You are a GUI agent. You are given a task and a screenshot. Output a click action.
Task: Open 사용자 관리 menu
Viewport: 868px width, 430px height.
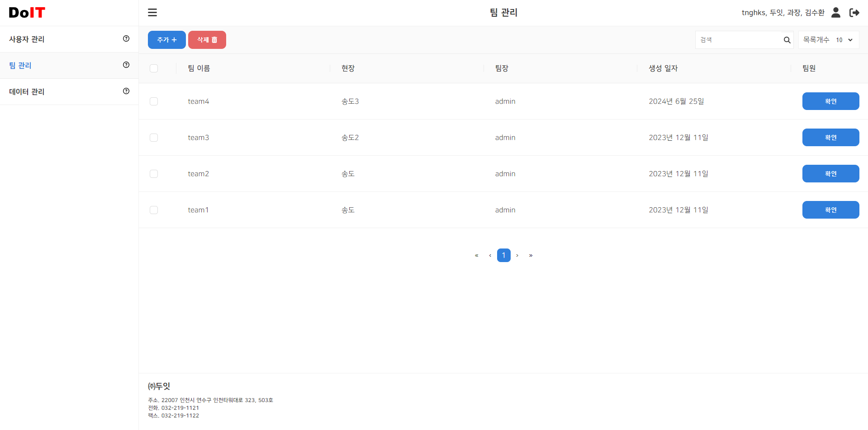point(69,39)
